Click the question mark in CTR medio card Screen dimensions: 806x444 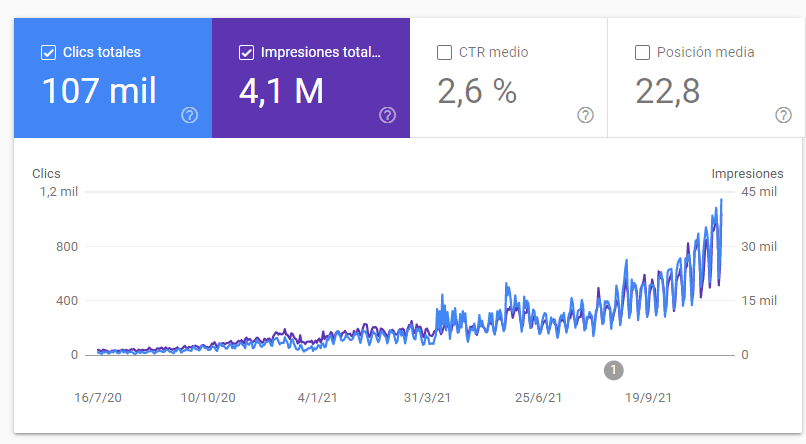586,116
